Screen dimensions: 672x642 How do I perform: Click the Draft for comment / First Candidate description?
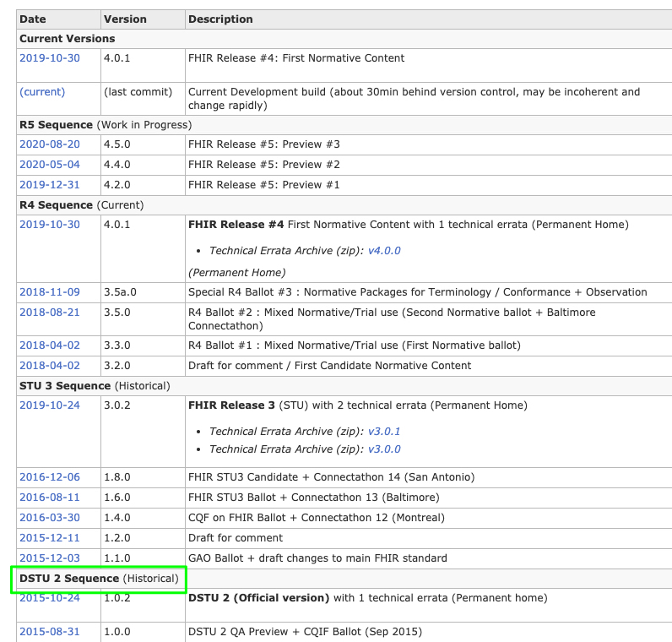pyautogui.click(x=329, y=366)
